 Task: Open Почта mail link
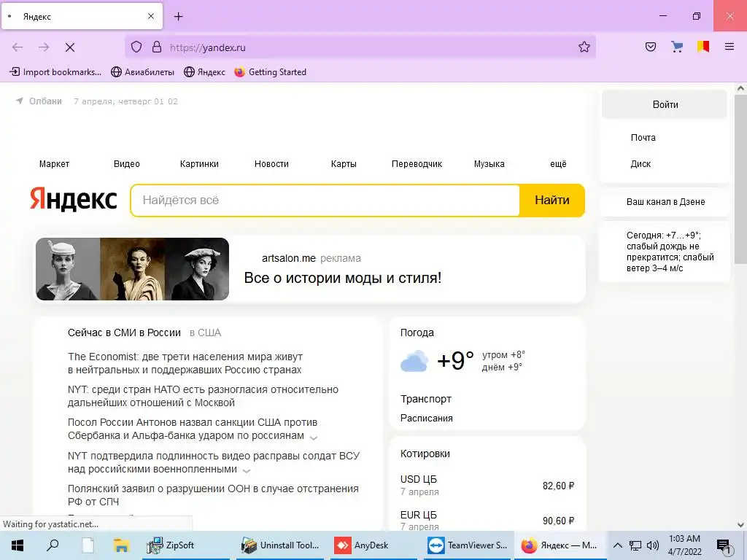click(x=643, y=138)
